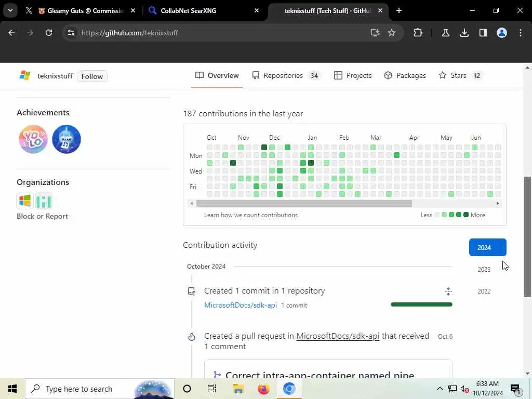Click the darkest green legend swatch
The width and height of the screenshot is (532, 399).
pos(466,215)
